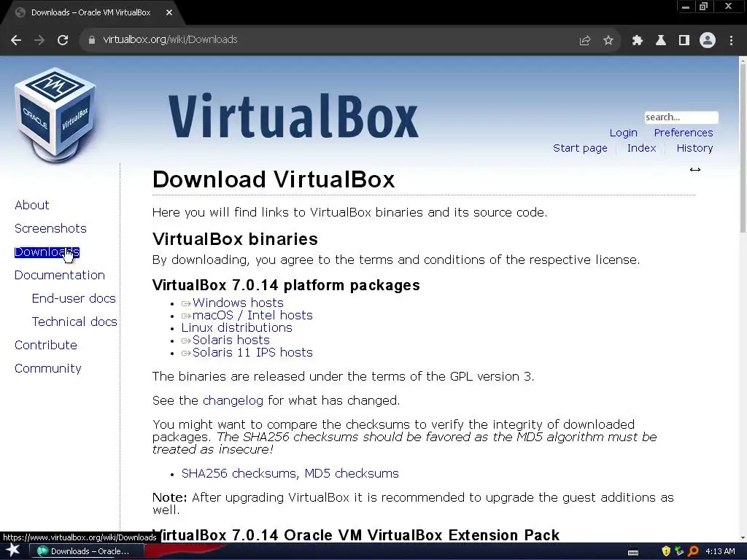The image size is (747, 560).
Task: Open the History link
Action: pyautogui.click(x=694, y=148)
